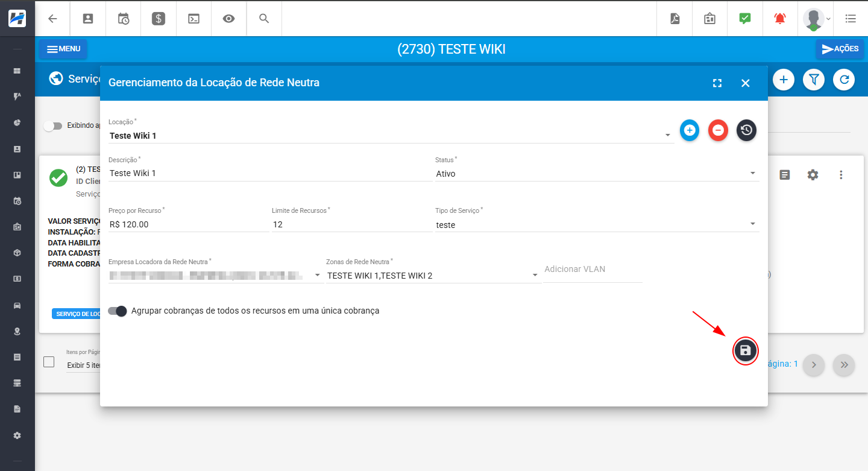The width and height of the screenshot is (868, 471).
Task: Click the Adicionar VLAN field
Action: pyautogui.click(x=593, y=270)
